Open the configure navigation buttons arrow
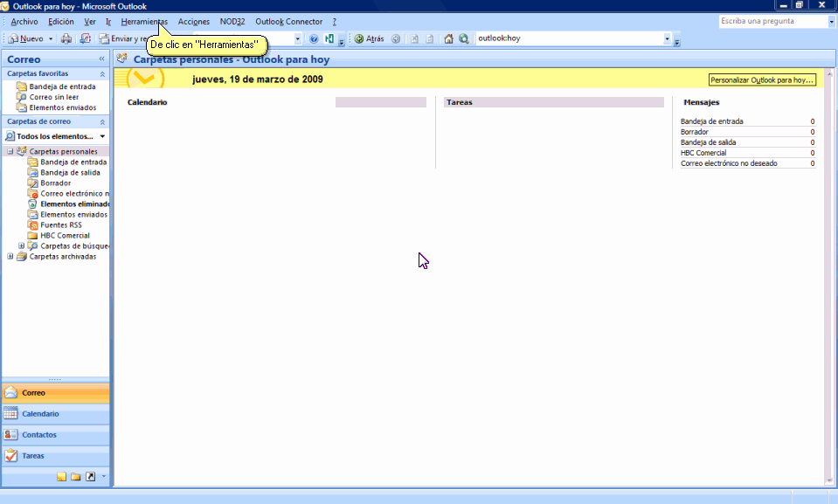Image resolution: width=838 pixels, height=504 pixels. tap(104, 476)
